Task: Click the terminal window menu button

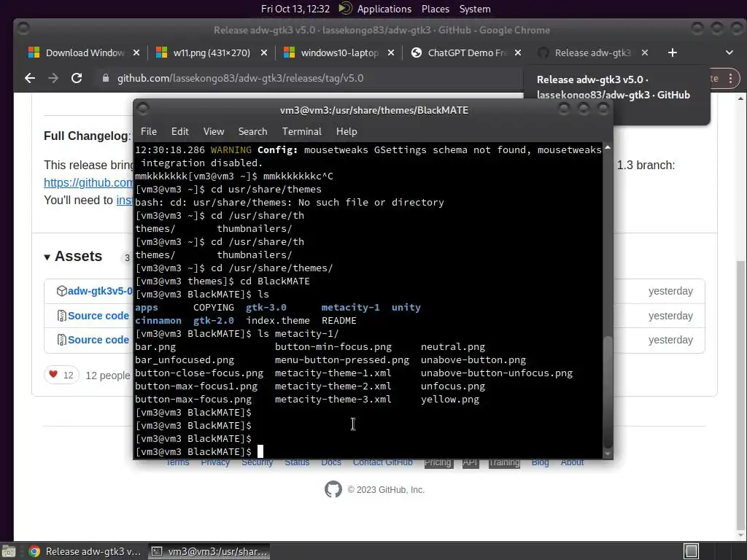Action: tap(142, 109)
